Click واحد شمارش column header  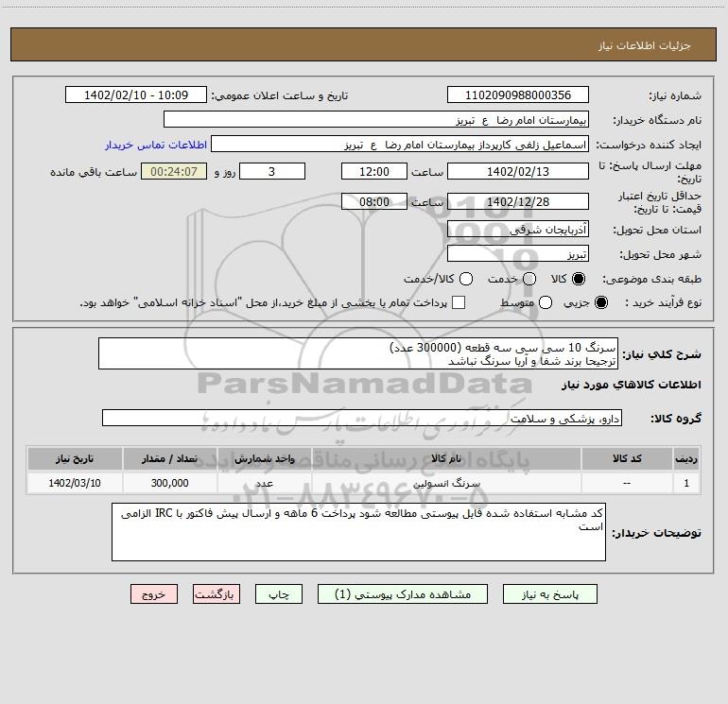tap(264, 458)
